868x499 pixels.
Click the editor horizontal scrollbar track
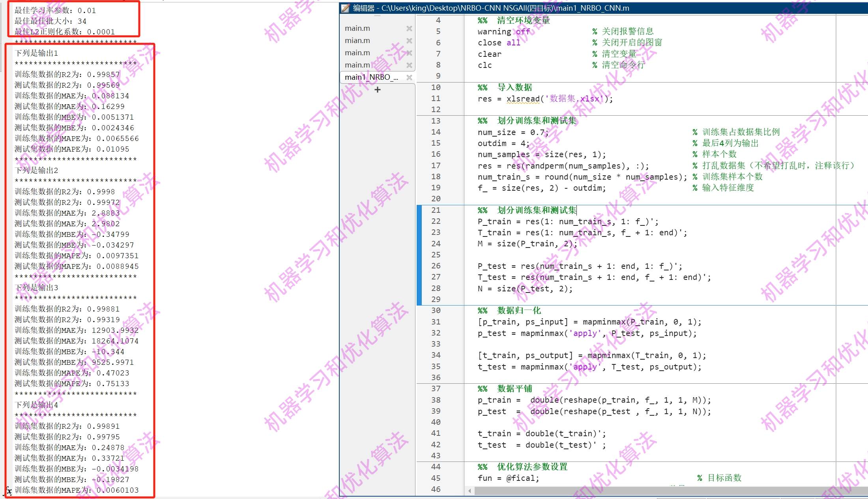[671, 491]
